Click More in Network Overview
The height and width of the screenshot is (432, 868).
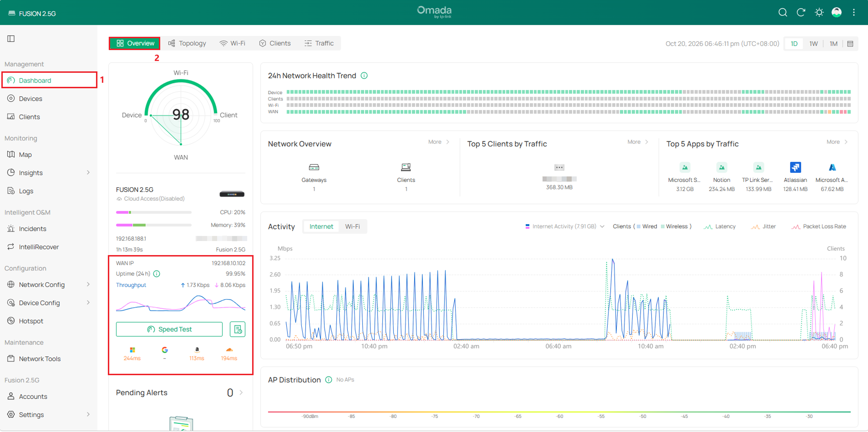pos(439,142)
